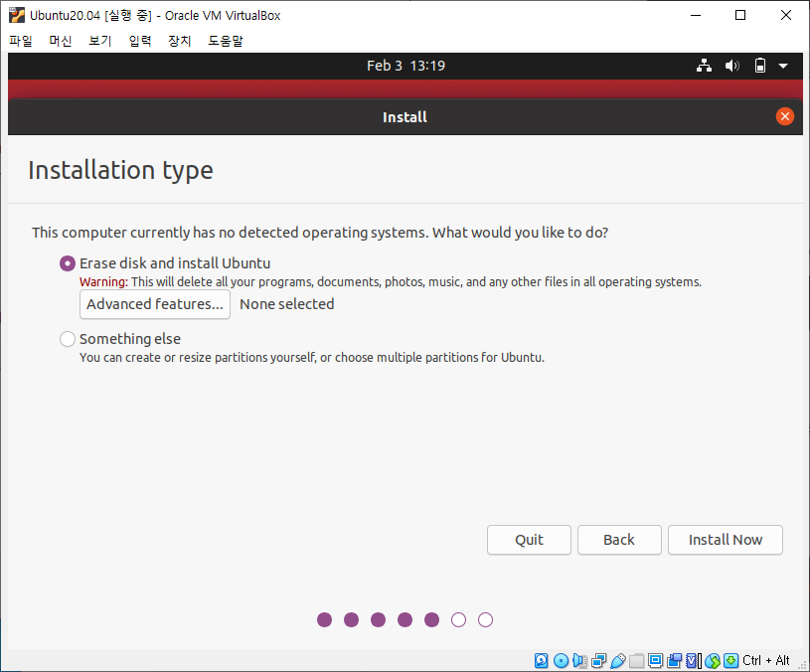This screenshot has height=672, width=810.
Task: Open the 입력 menu
Action: [x=140, y=41]
